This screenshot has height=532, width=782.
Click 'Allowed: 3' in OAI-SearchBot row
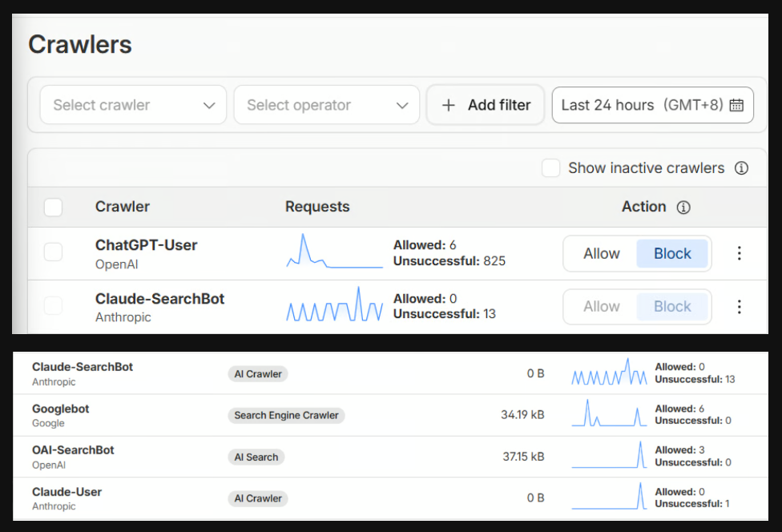(679, 450)
